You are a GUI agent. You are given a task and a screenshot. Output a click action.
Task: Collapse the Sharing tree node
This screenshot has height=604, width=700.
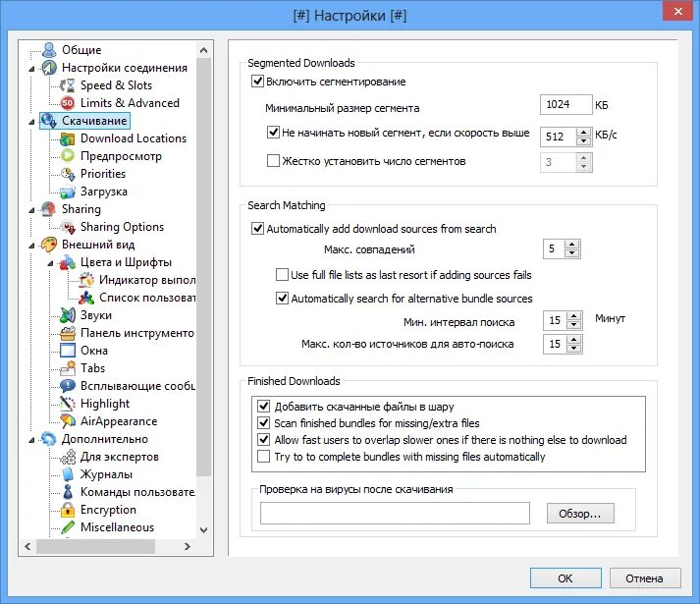point(31,210)
